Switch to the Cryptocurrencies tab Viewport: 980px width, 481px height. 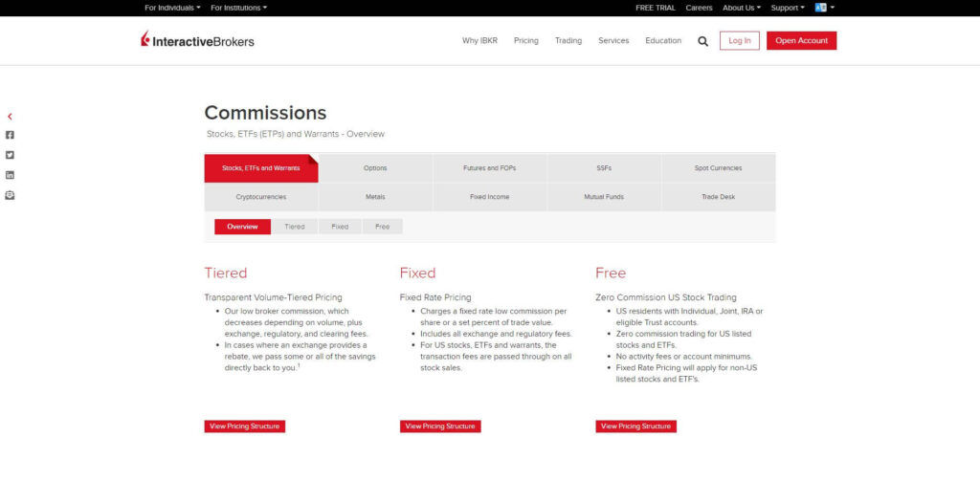(261, 197)
